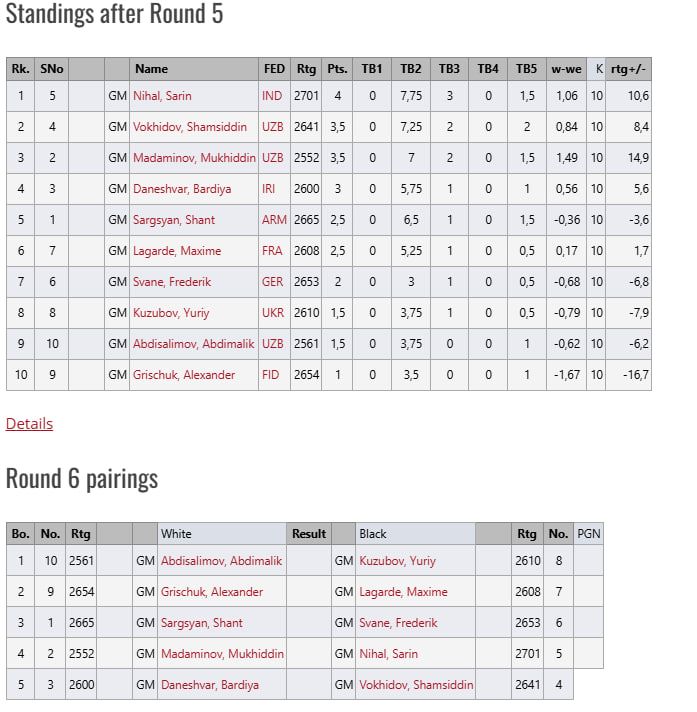
Task: Click Lagarde, Maxime in the standings table
Action: point(177,251)
